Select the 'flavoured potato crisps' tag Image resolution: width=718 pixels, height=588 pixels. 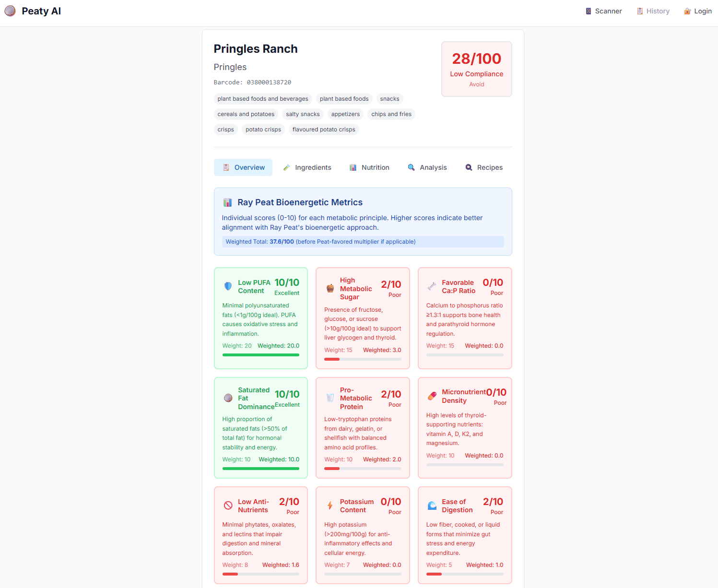click(x=323, y=129)
